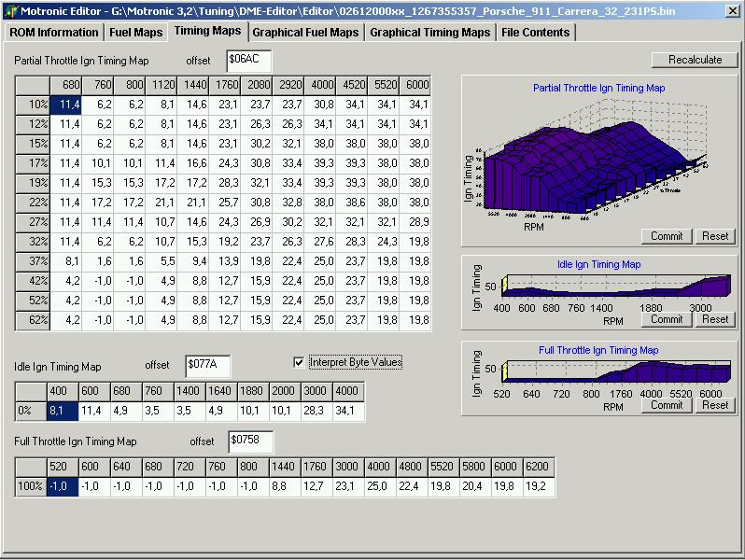The height and width of the screenshot is (560, 745).
Task: Select 28,9 cell in the 27% row
Action: 415,222
